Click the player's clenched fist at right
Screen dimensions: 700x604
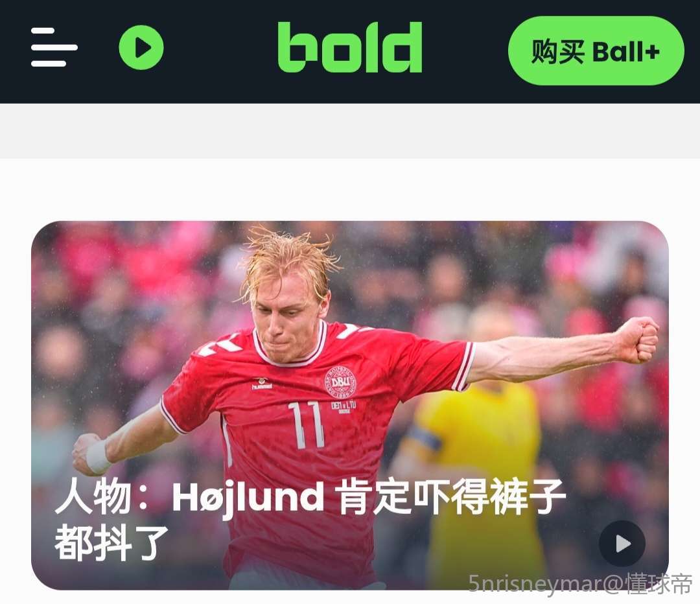coord(637,340)
